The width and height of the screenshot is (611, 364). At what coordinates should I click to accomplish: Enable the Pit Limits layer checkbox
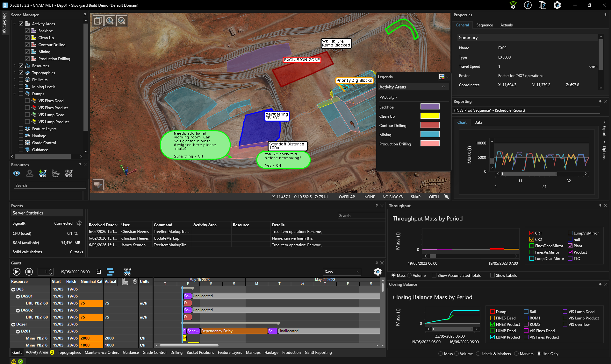tap(21, 80)
